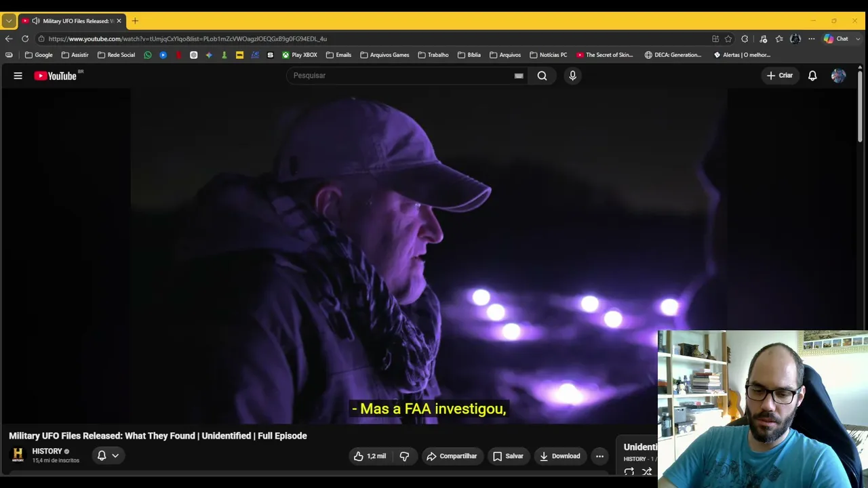Open the on-screen keyboard in search box
The image size is (868, 488).
[519, 76]
